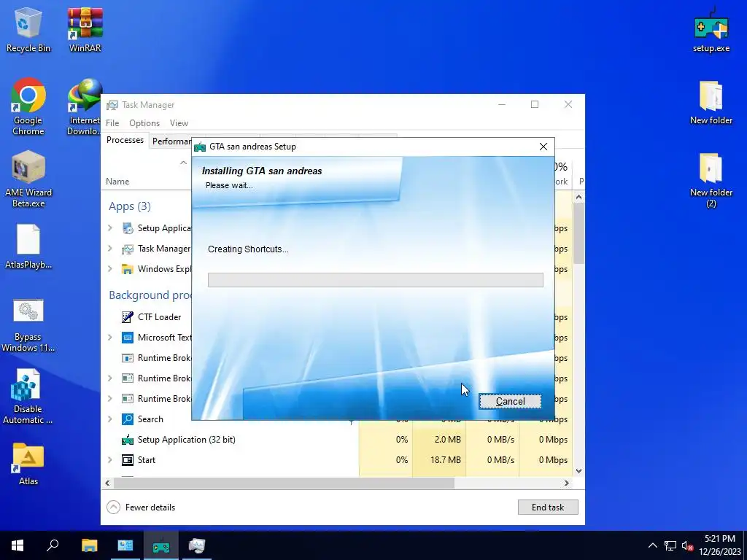Viewport: 747px width, 560px height.
Task: Expand the Task Manager app row
Action: click(x=110, y=249)
